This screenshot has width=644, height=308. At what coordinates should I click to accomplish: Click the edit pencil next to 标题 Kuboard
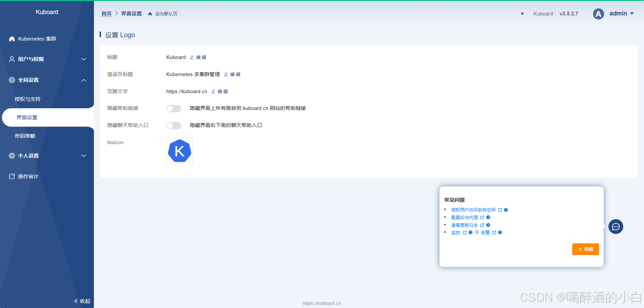coord(192,57)
